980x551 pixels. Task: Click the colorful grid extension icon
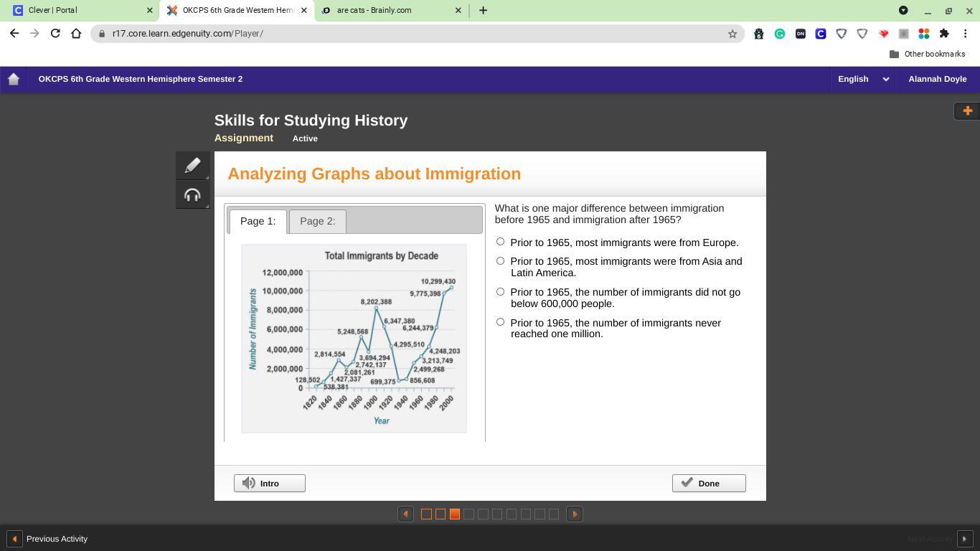pyautogui.click(x=924, y=34)
